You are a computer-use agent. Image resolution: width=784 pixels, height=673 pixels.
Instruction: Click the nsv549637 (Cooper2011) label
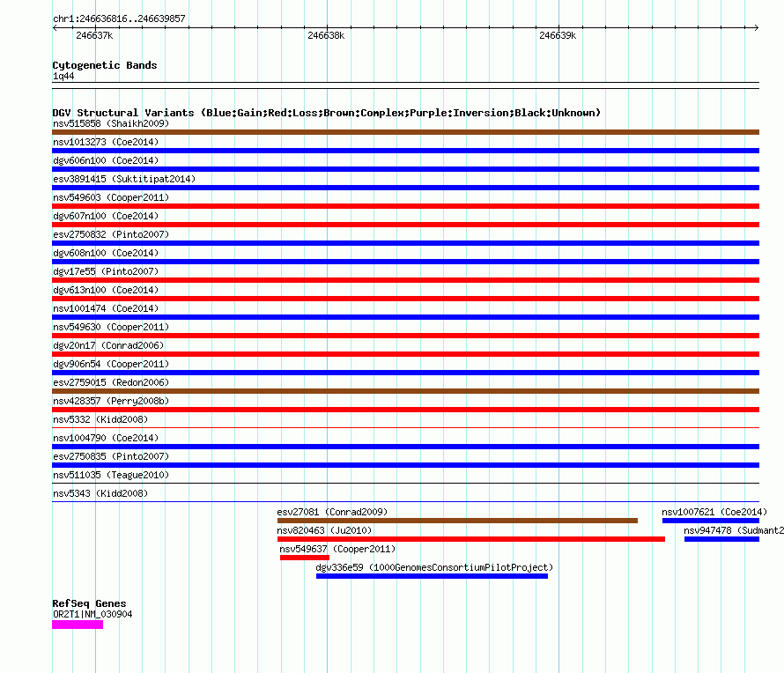tap(337, 549)
